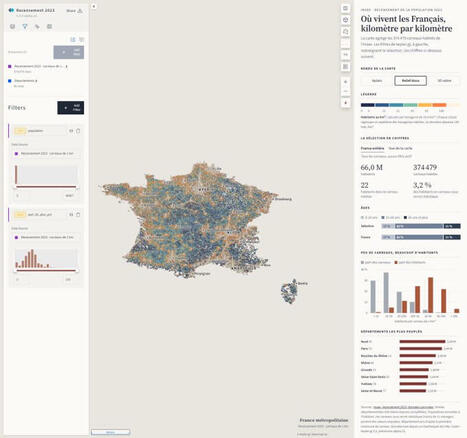467x438 pixels.
Task: Click the tallest rust bar in the habitants chart
Action: [431, 295]
